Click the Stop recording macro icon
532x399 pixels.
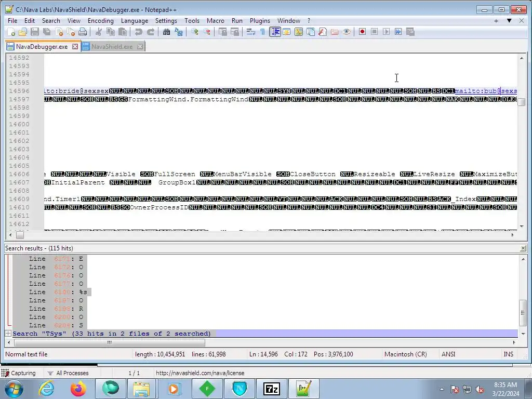click(374, 32)
